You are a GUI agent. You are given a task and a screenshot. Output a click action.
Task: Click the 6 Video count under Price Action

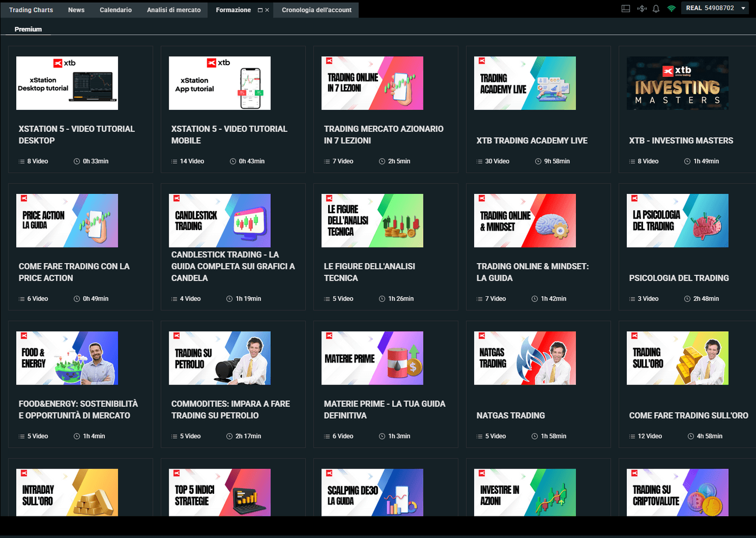(x=38, y=299)
